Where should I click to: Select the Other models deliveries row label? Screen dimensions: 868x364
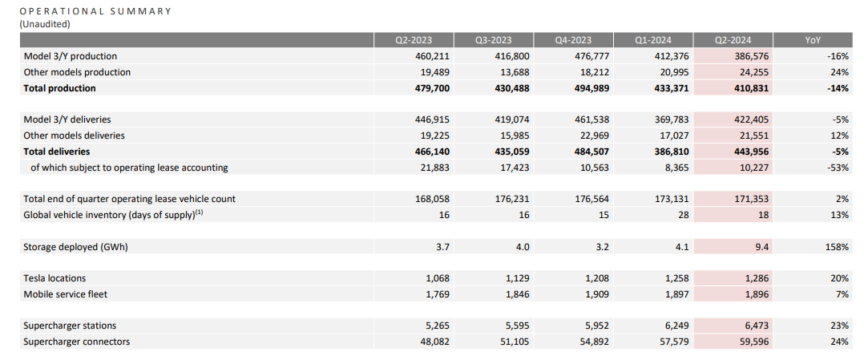click(75, 135)
